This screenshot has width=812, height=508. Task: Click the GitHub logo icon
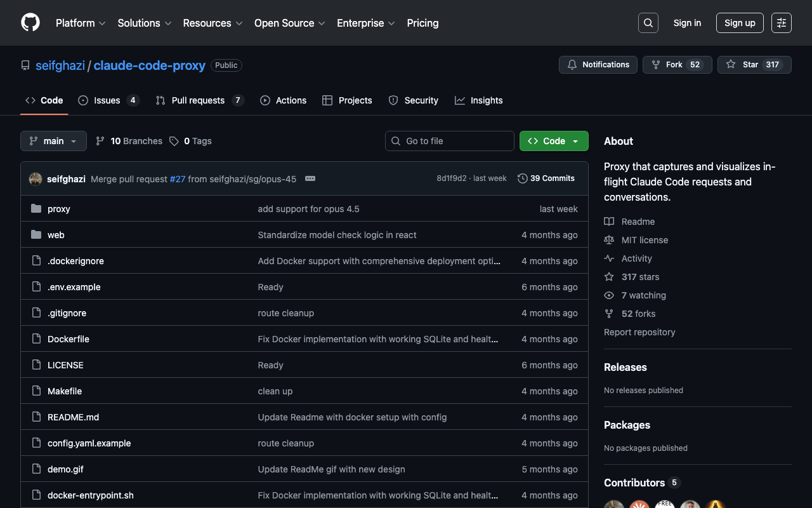click(30, 23)
